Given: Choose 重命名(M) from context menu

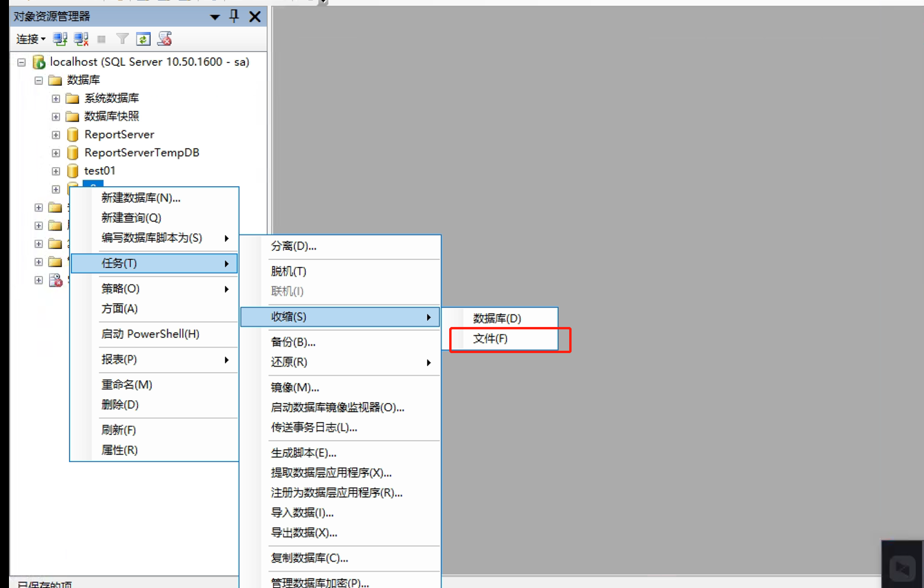Looking at the screenshot, I should click(154, 385).
